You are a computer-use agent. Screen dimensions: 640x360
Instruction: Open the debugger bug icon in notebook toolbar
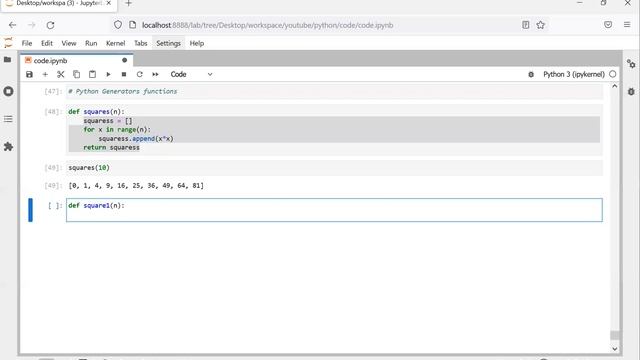(531, 74)
